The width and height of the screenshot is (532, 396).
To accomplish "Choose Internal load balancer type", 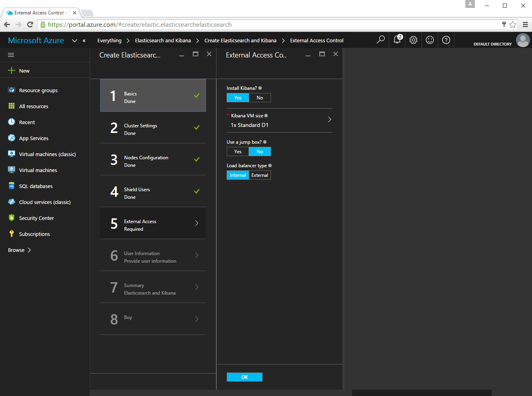I will coord(238,175).
